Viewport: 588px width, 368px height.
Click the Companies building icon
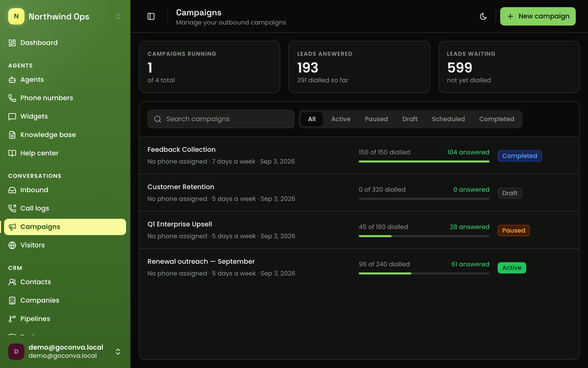(x=12, y=300)
